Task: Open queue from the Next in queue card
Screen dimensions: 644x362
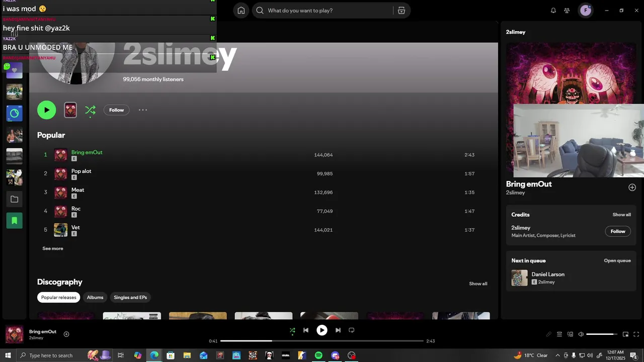Action: (x=617, y=260)
